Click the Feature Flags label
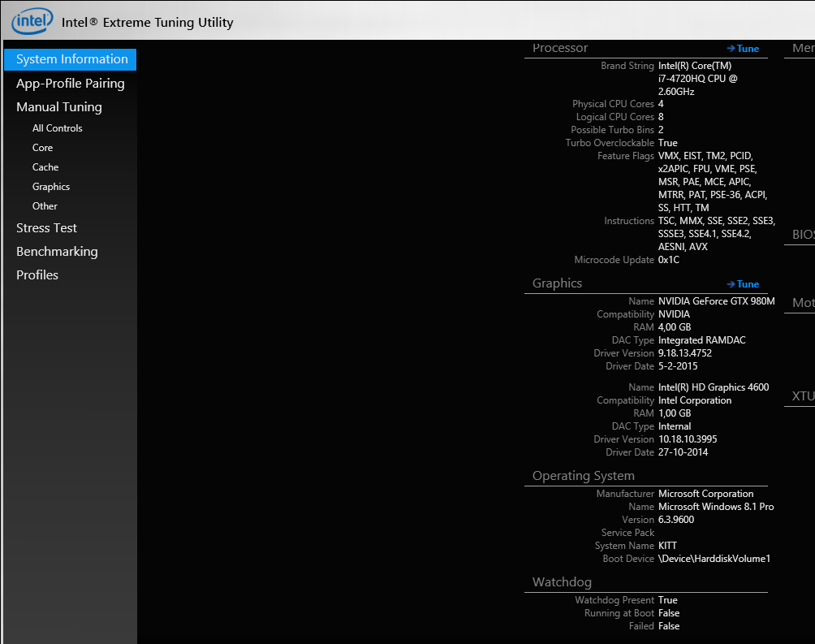815x644 pixels. tap(626, 156)
